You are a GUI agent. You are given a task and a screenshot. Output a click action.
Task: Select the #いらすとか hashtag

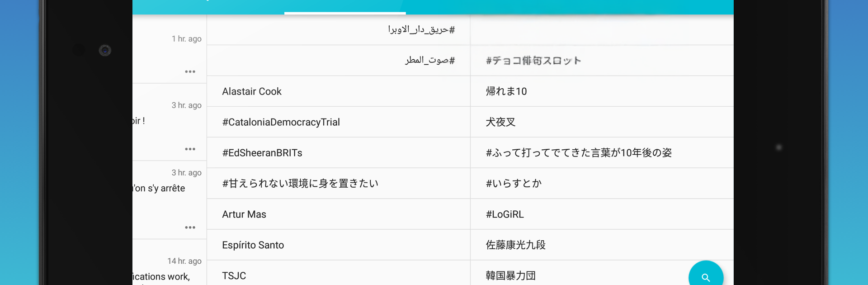[514, 184]
